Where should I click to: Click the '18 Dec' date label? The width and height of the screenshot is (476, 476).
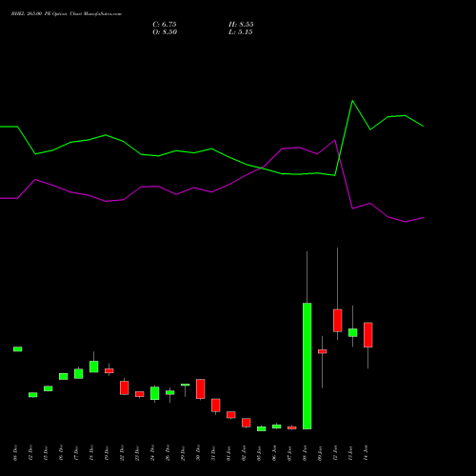pyautogui.click(x=91, y=453)
